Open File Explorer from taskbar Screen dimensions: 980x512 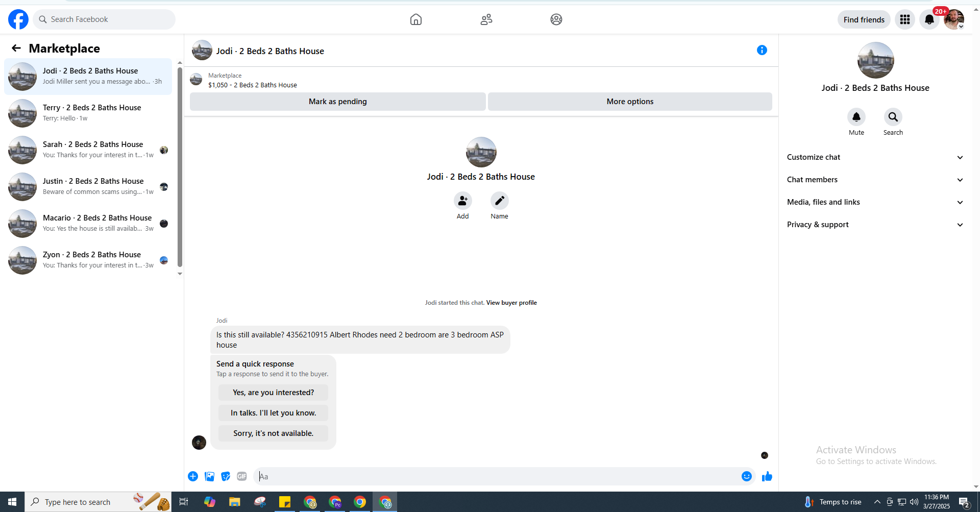[x=235, y=502]
